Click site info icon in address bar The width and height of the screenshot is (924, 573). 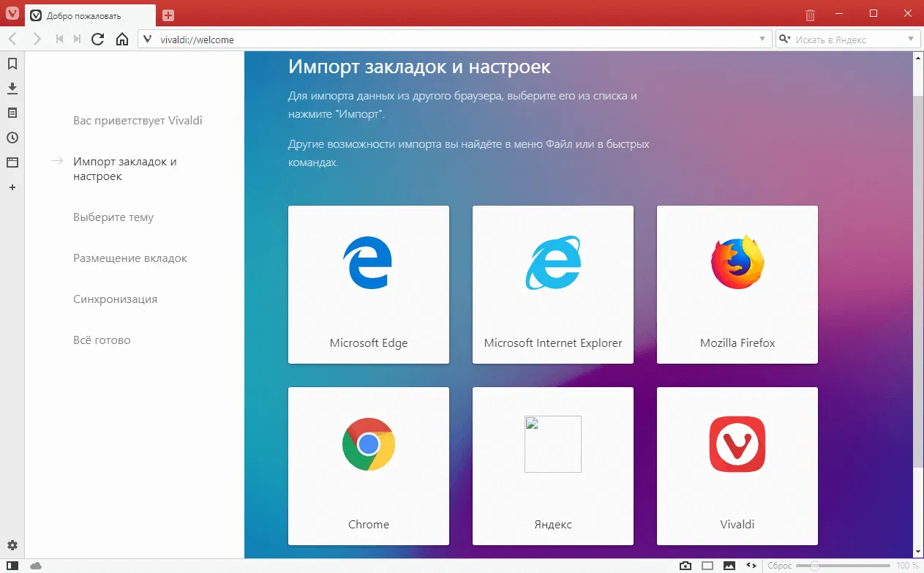pyautogui.click(x=148, y=40)
